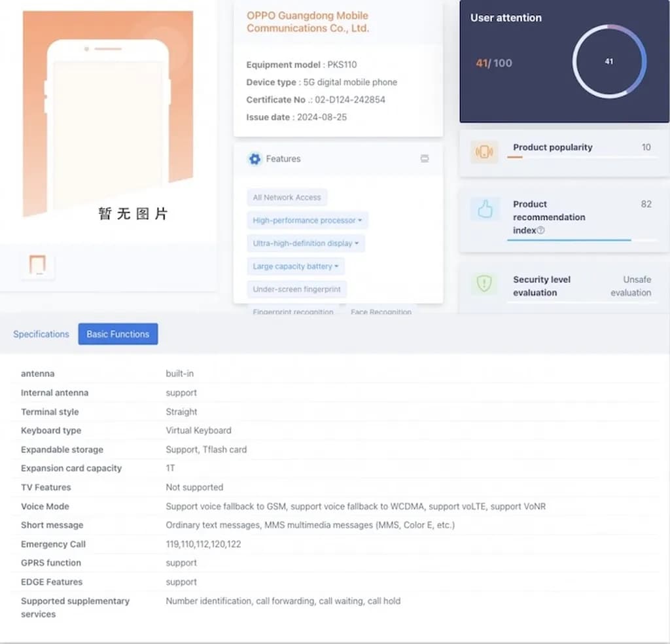Switch to the Specifications tab

41,334
